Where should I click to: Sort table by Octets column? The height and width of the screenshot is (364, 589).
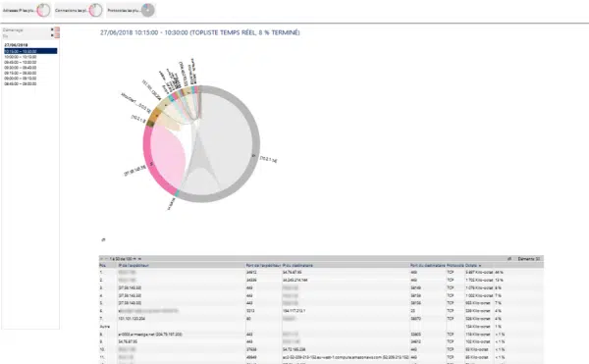tap(473, 265)
